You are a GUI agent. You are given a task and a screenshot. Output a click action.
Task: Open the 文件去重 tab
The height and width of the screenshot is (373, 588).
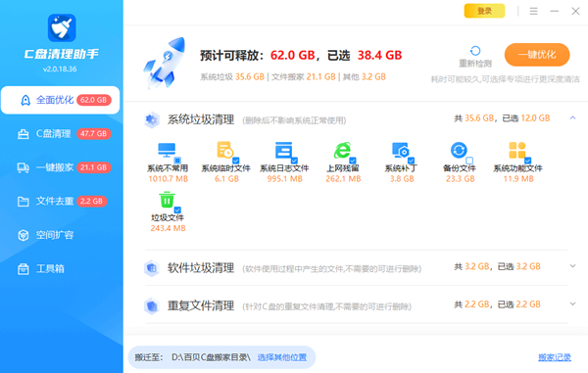coord(61,201)
